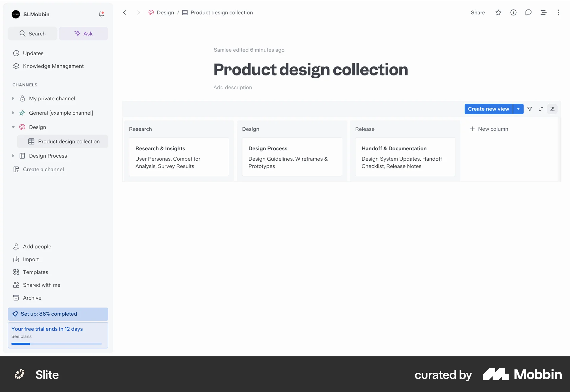Collapse the Design channel

pyautogui.click(x=13, y=127)
